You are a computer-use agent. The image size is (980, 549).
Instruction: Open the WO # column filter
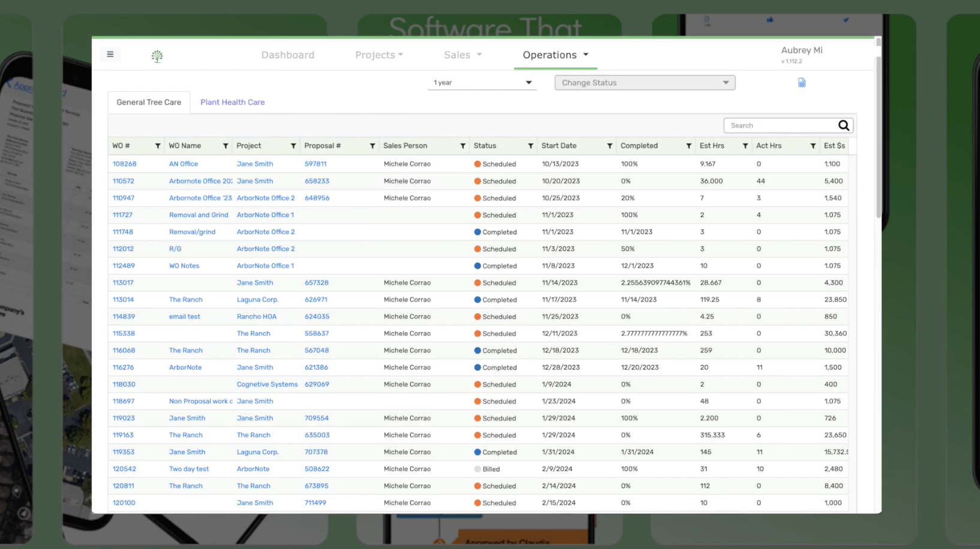click(x=158, y=146)
